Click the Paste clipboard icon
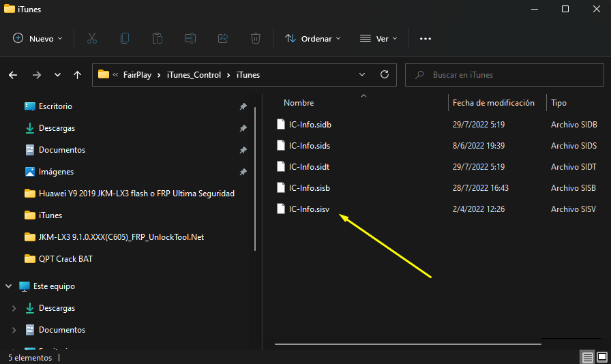This screenshot has height=364, width=611. point(158,39)
